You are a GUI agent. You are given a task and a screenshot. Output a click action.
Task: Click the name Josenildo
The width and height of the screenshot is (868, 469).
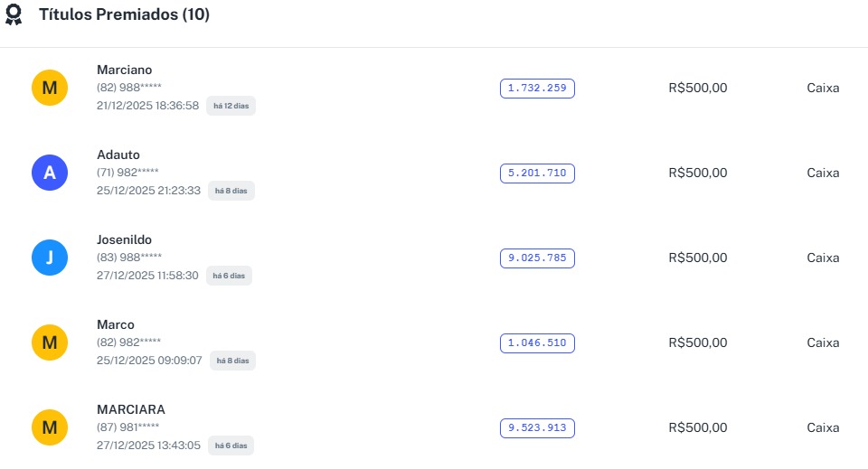(x=124, y=239)
